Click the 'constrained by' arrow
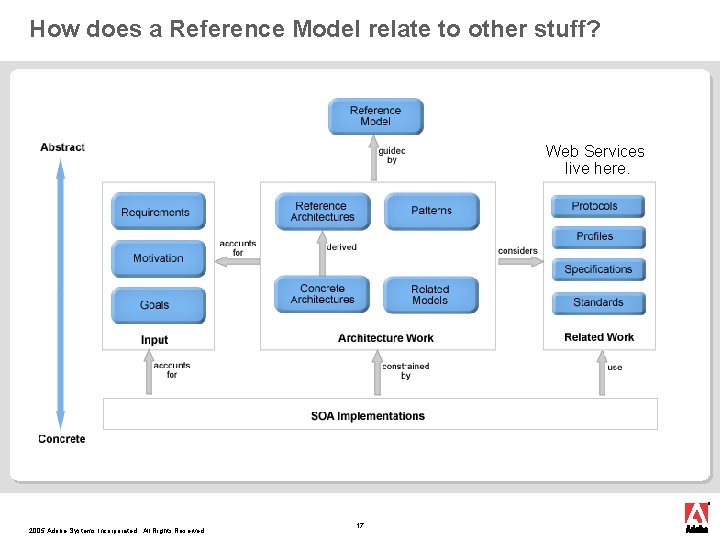The width and height of the screenshot is (720, 540). click(x=377, y=372)
